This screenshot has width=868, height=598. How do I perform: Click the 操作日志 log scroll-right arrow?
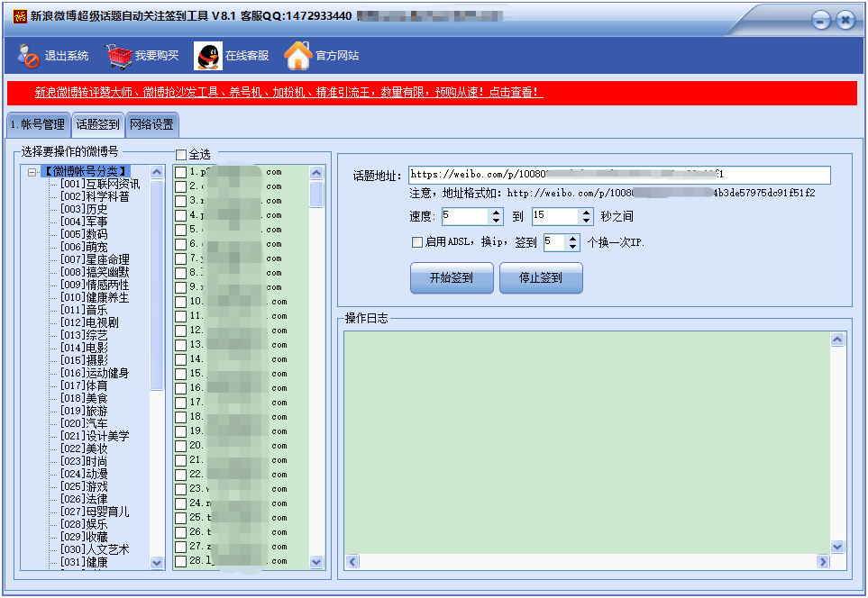[x=823, y=562]
